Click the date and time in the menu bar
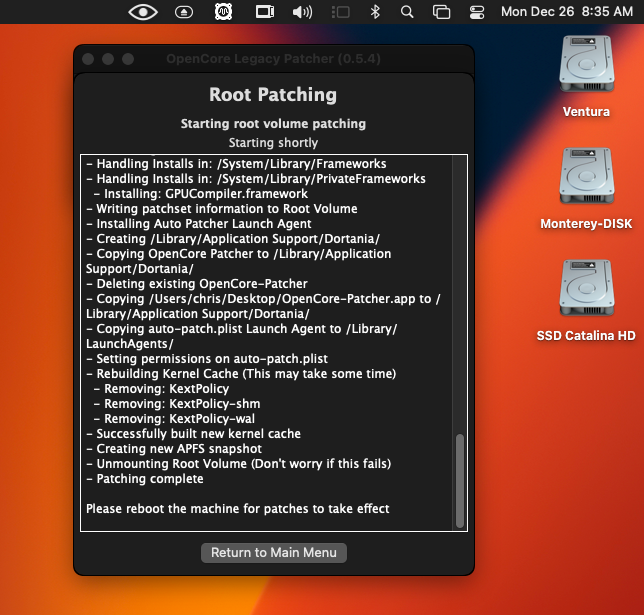This screenshot has width=644, height=615. pyautogui.click(x=567, y=12)
